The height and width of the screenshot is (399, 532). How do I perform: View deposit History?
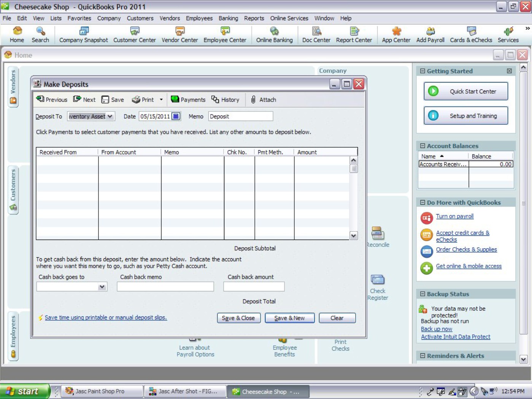[225, 100]
